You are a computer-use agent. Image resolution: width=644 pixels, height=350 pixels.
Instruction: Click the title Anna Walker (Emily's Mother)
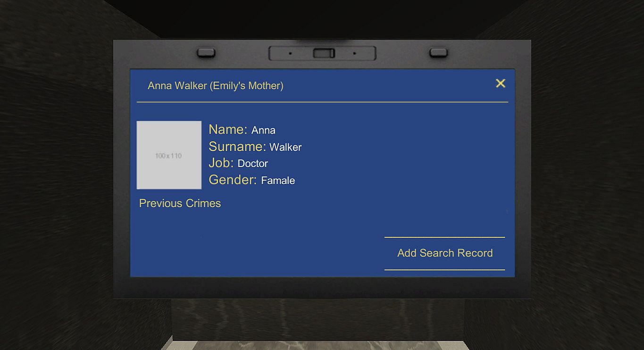pos(216,86)
